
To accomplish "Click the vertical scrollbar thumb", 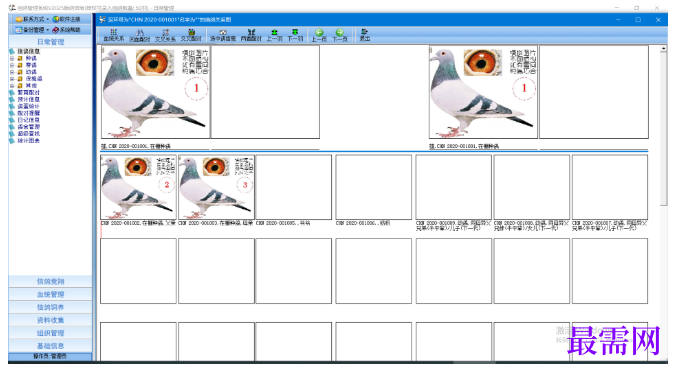I will pos(663,129).
